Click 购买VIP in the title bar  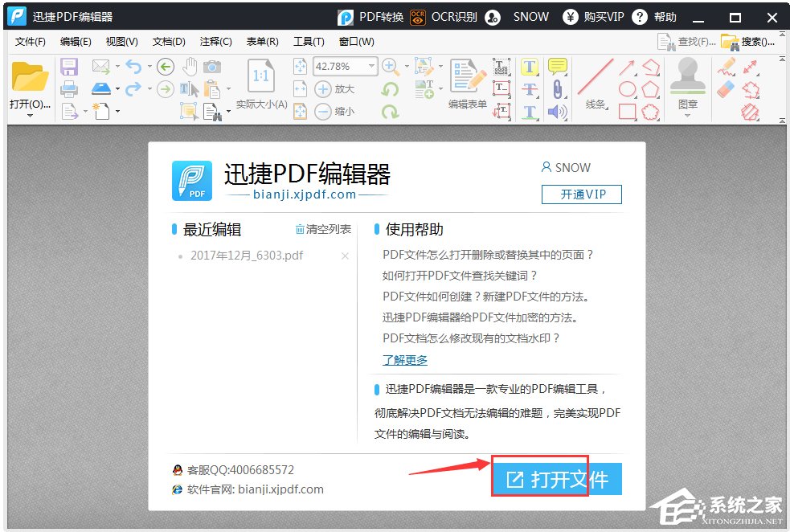tap(594, 17)
